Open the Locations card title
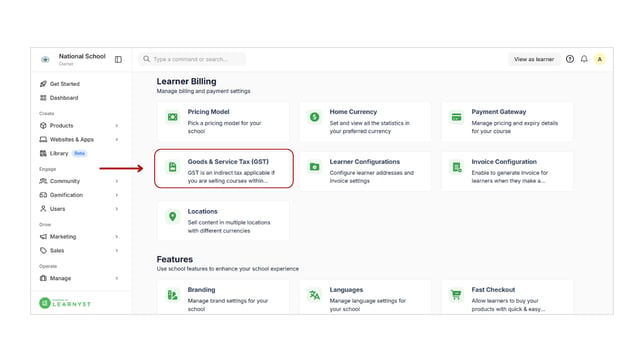 tap(202, 211)
